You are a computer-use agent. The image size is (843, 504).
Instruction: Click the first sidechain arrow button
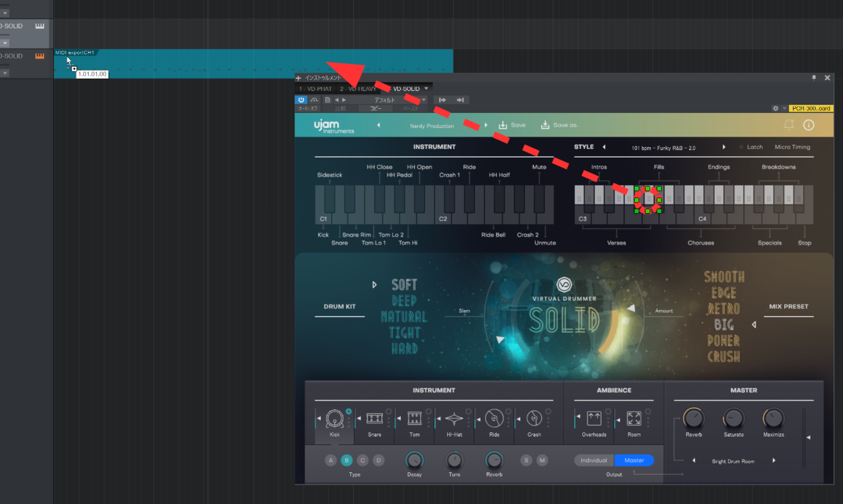coord(442,100)
